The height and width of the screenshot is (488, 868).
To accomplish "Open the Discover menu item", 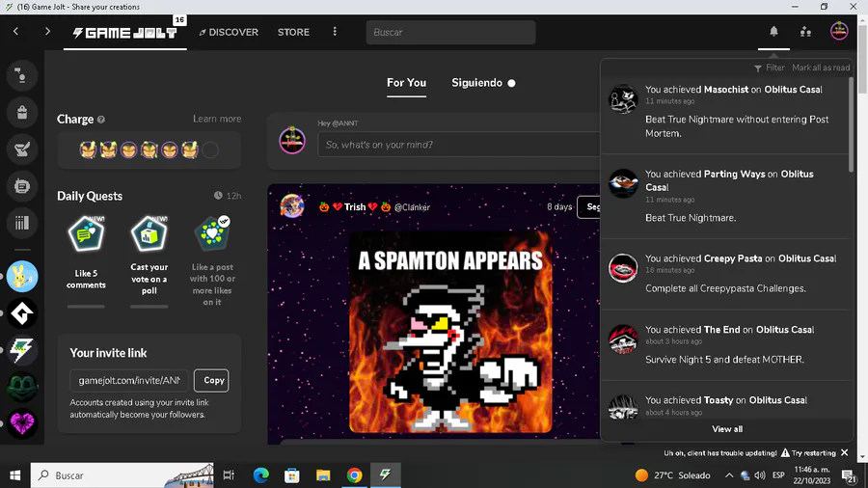I will 229,32.
